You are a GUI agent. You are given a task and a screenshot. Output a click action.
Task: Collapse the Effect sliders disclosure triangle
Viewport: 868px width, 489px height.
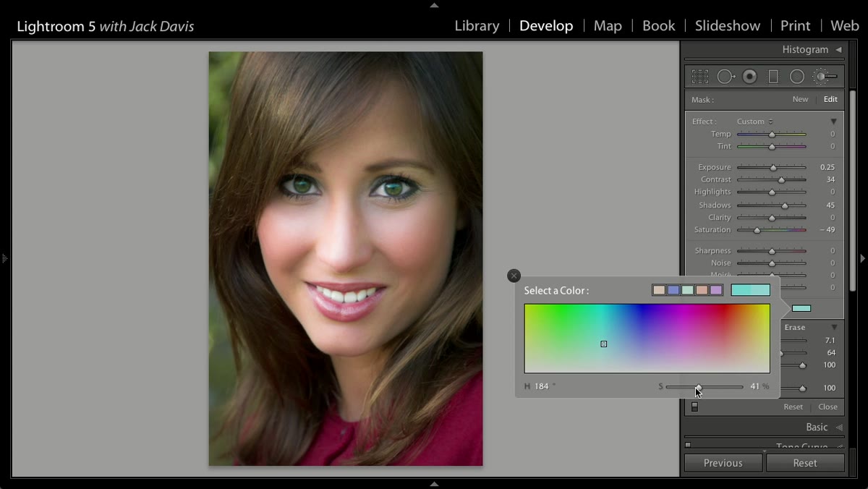[833, 122]
